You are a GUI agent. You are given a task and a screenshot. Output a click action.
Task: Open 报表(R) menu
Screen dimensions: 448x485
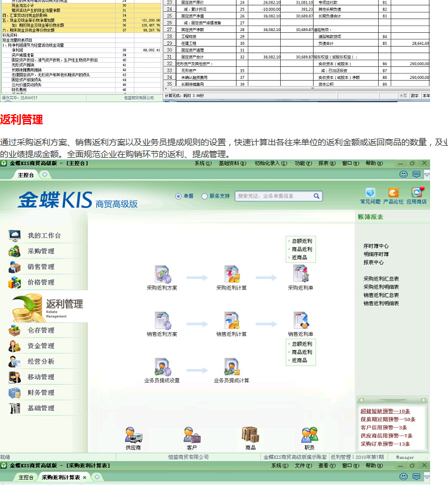point(327,163)
